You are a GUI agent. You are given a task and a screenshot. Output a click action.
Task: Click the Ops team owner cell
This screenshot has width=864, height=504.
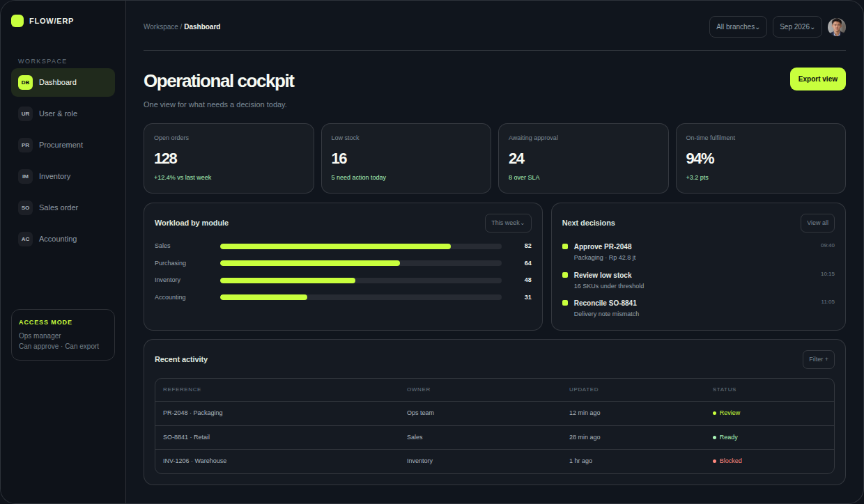pyautogui.click(x=420, y=413)
